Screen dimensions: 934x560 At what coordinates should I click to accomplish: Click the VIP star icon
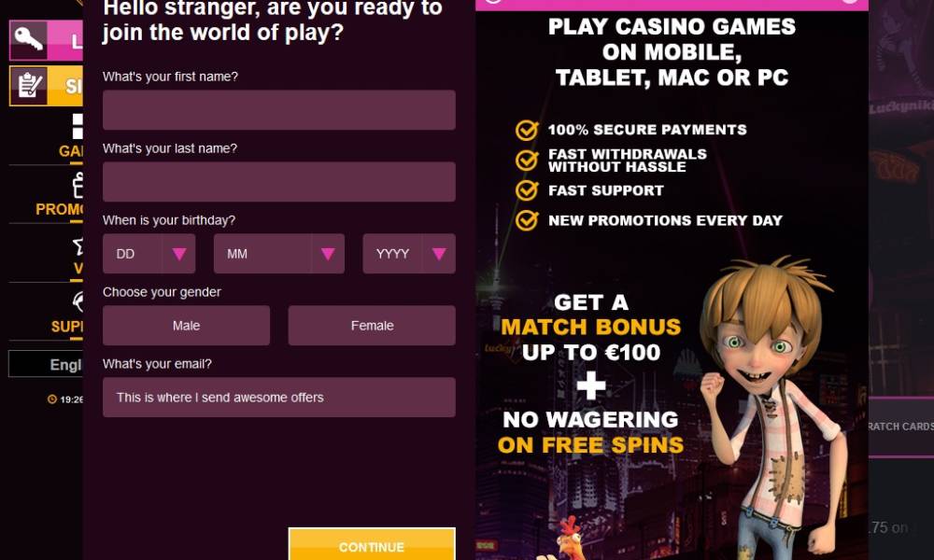pyautogui.click(x=78, y=245)
